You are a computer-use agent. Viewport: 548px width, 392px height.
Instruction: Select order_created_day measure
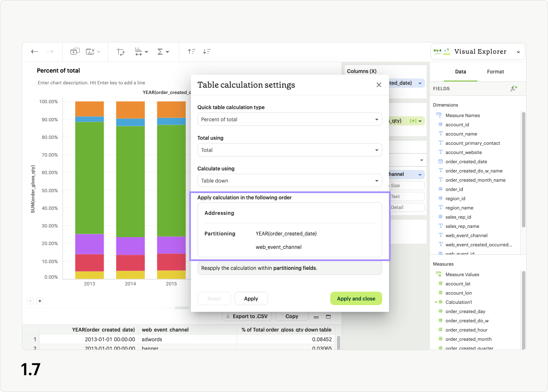coord(465,311)
